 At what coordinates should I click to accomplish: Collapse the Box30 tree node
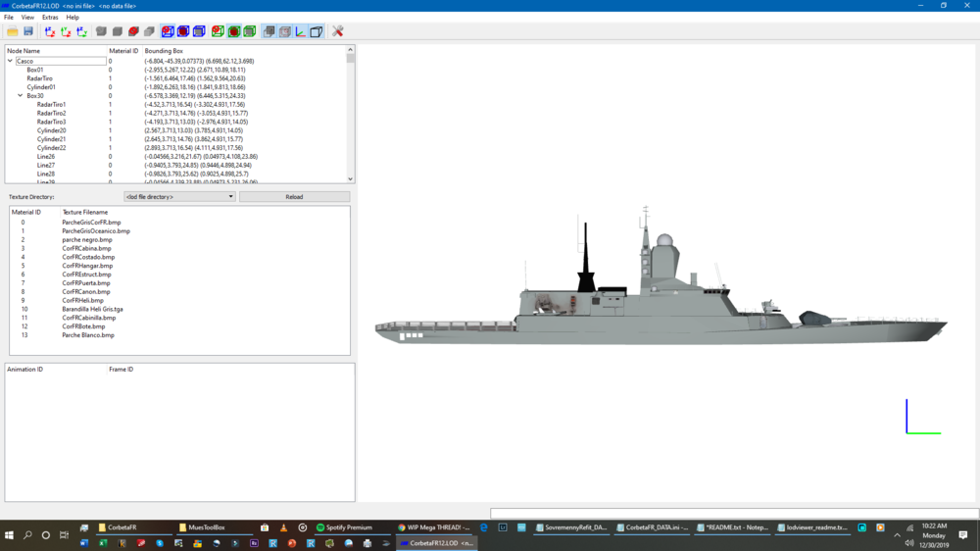point(20,96)
